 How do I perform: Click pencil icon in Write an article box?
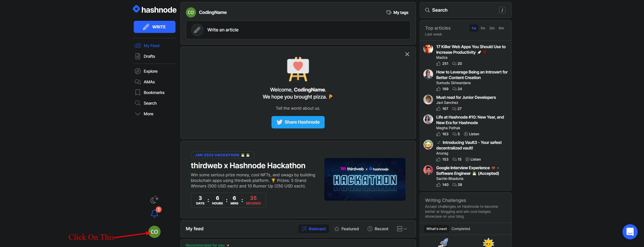(197, 30)
